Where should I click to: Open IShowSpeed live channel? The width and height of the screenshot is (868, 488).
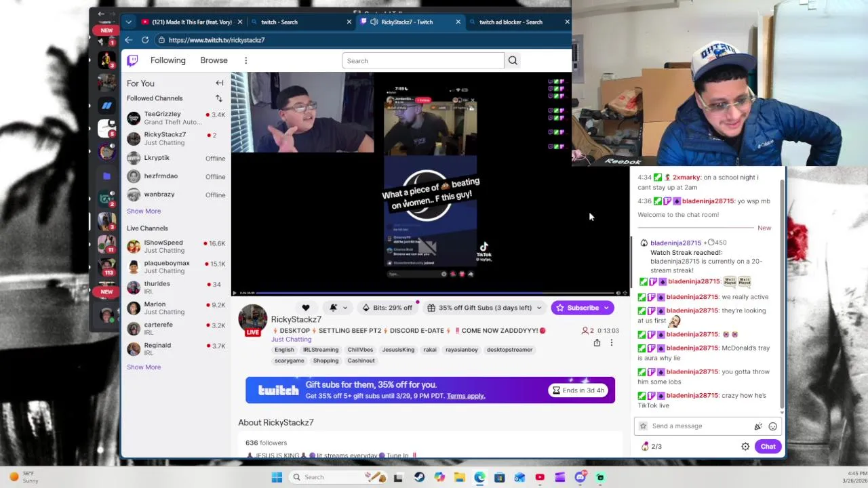coord(176,247)
